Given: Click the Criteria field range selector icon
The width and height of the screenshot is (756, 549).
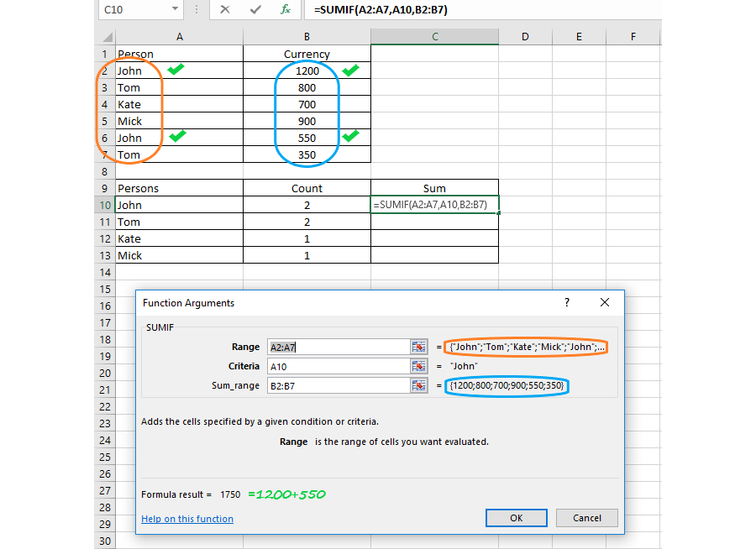Looking at the screenshot, I should (x=418, y=366).
